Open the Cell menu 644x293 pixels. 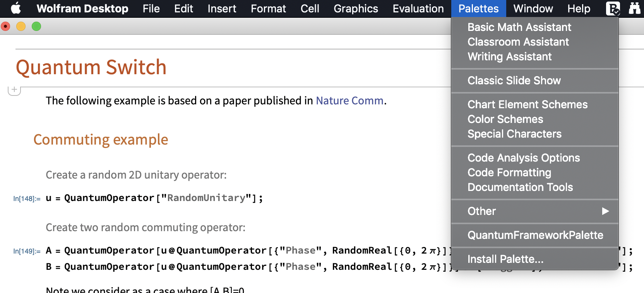point(310,9)
